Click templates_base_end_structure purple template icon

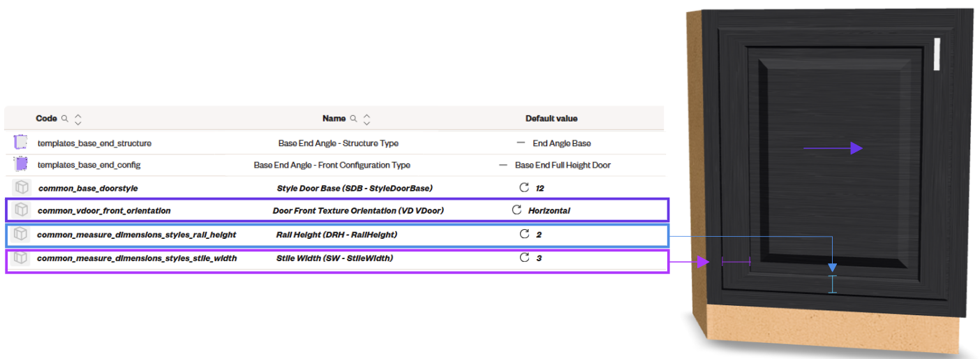[21, 142]
